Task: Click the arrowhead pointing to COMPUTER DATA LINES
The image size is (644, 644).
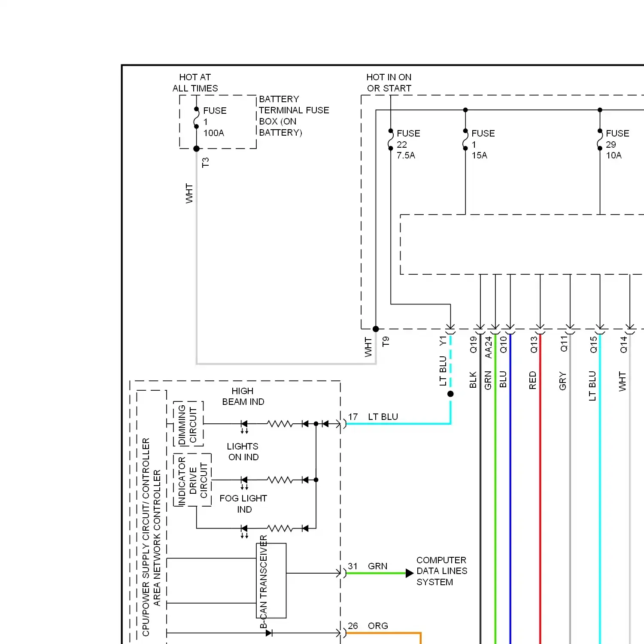Action: (x=410, y=573)
